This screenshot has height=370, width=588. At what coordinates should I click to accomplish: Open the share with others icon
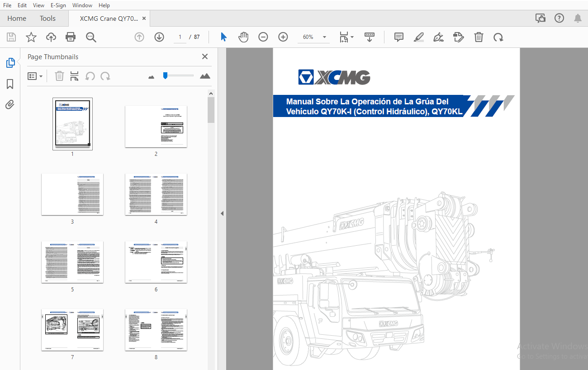pos(540,18)
